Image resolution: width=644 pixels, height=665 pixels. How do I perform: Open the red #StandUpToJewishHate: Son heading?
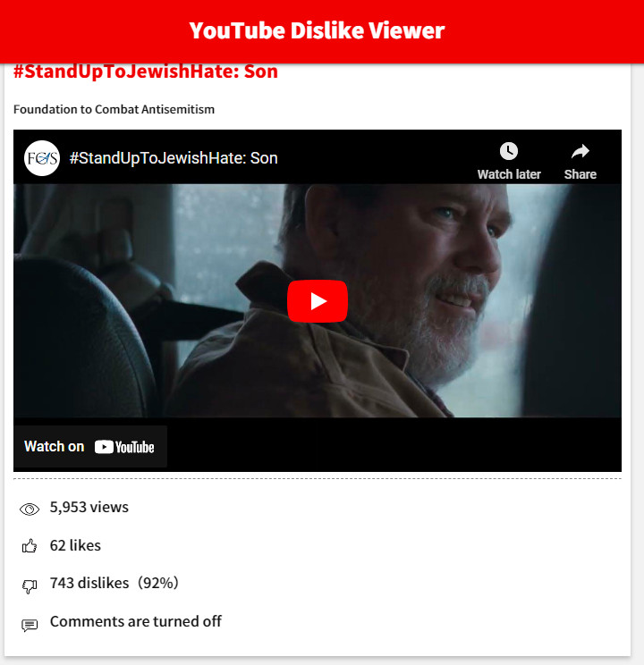(146, 72)
